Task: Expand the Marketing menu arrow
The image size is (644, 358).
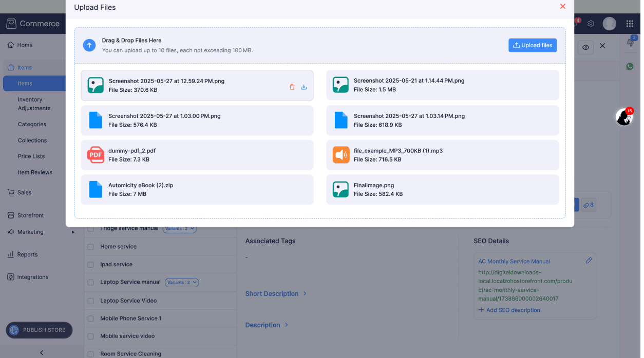Action: 73,232
